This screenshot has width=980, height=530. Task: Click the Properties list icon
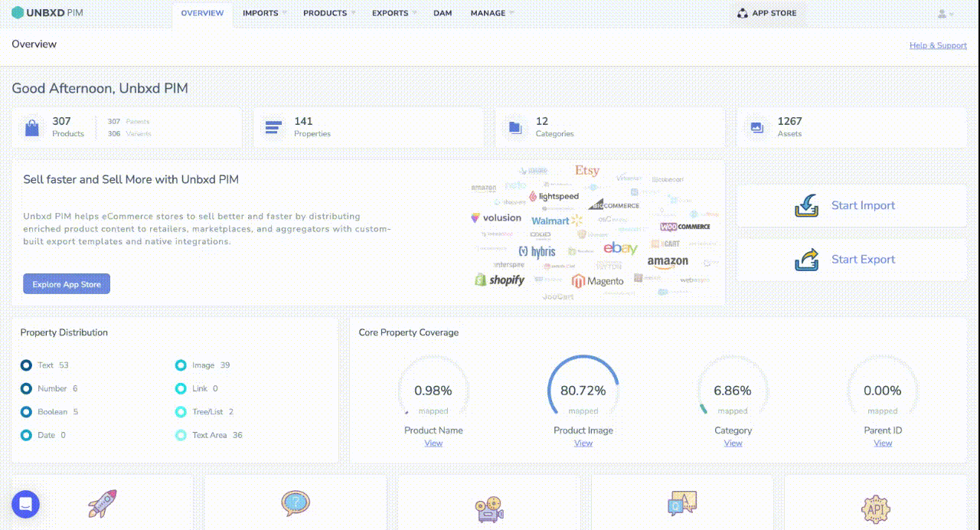[x=273, y=128]
